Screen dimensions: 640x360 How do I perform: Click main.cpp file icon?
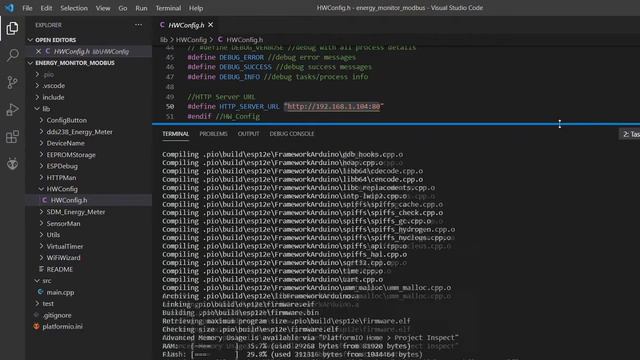coord(40,292)
